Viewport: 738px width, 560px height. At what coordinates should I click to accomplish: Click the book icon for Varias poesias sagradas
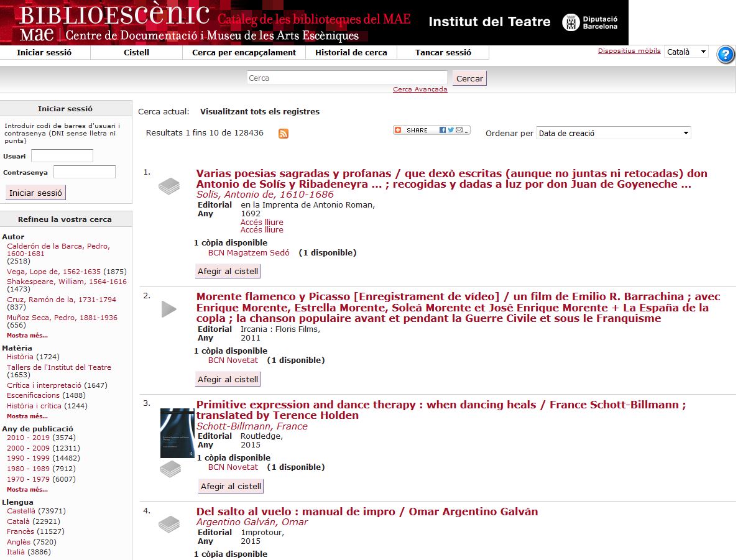coord(169,186)
